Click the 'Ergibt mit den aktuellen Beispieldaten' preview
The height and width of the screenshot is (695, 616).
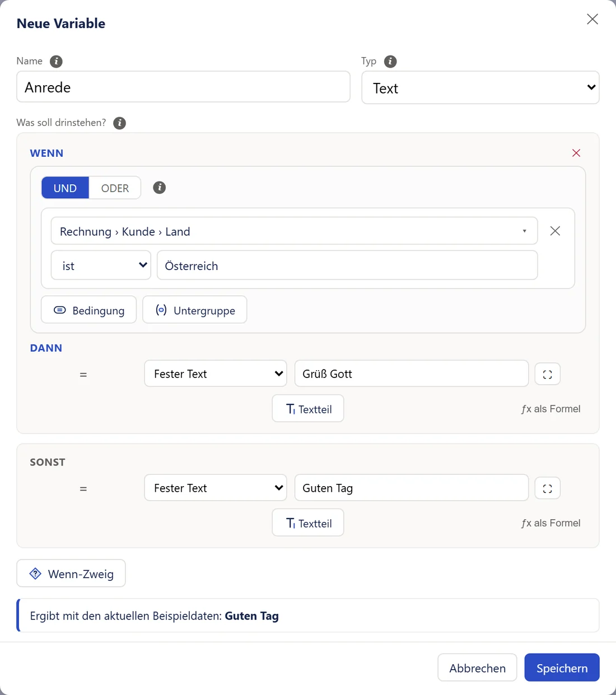click(x=308, y=615)
